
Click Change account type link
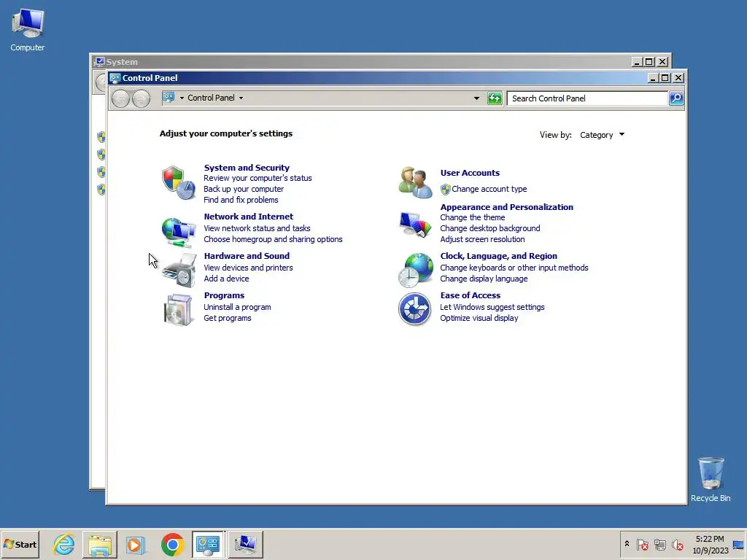(x=489, y=189)
